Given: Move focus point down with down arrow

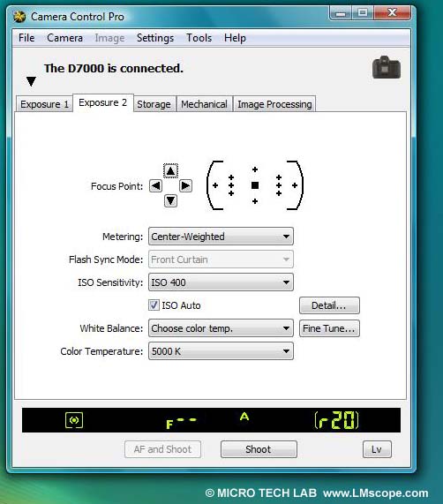Looking at the screenshot, I should point(170,201).
